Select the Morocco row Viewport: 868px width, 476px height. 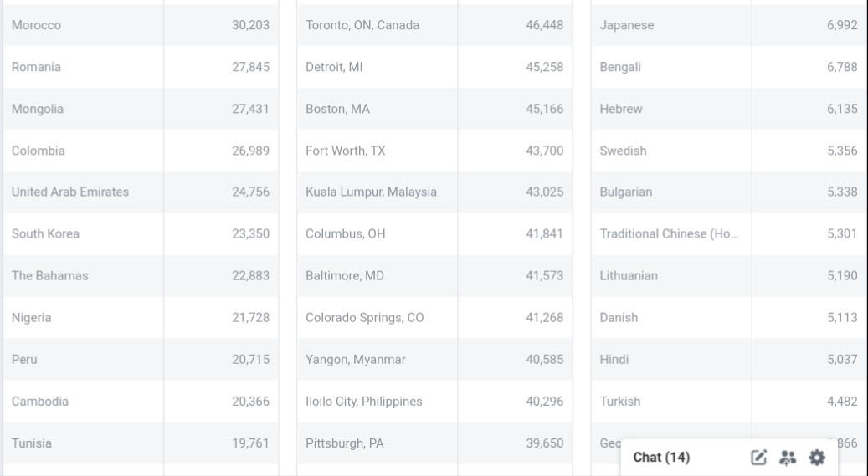coord(37,25)
